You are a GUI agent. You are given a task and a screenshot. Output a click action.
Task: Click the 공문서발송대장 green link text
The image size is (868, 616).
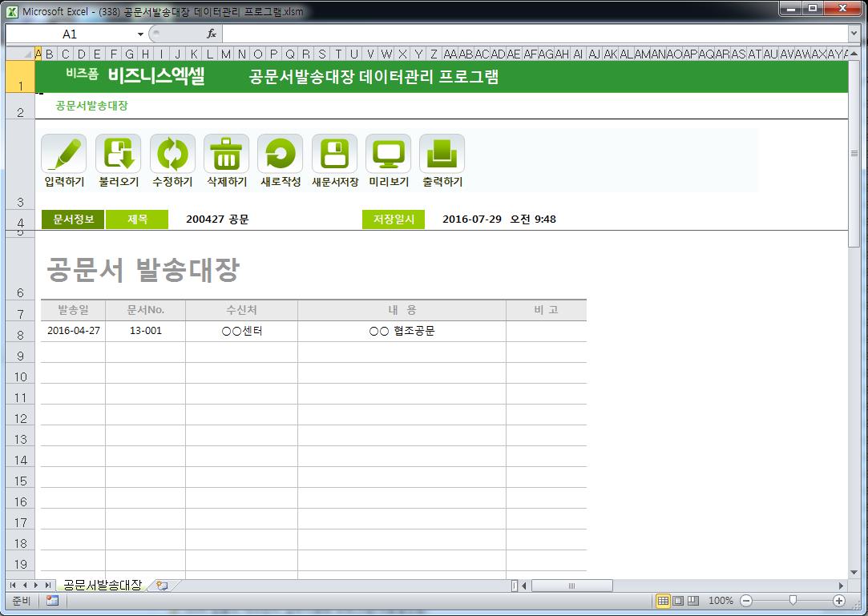pos(92,105)
